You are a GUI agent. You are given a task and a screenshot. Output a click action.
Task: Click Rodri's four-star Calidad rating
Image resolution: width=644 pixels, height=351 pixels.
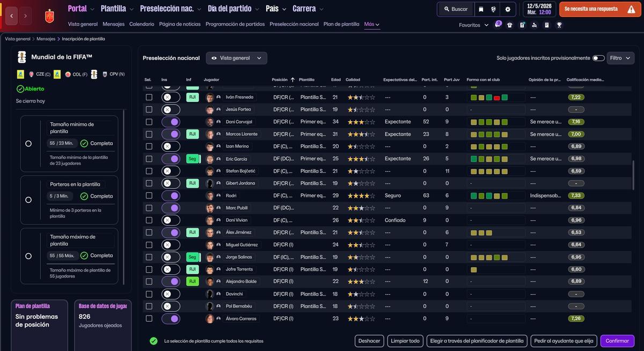[361, 195]
